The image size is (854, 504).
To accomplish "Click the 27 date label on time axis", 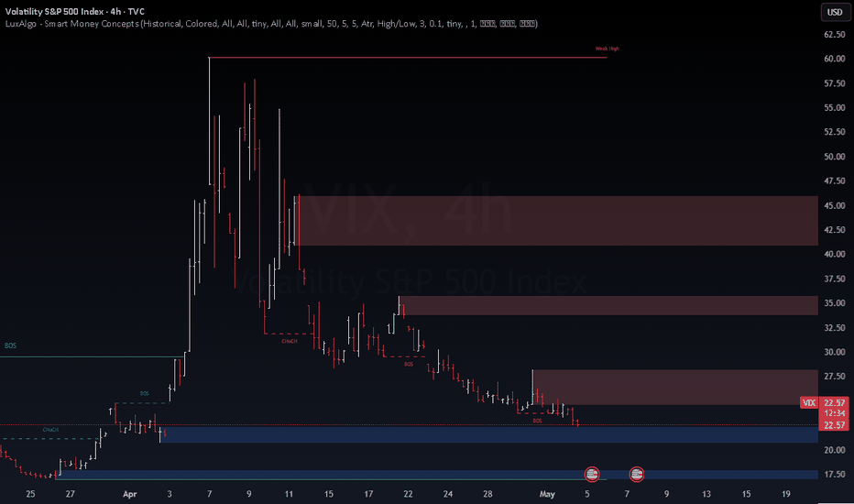I will tap(70, 494).
